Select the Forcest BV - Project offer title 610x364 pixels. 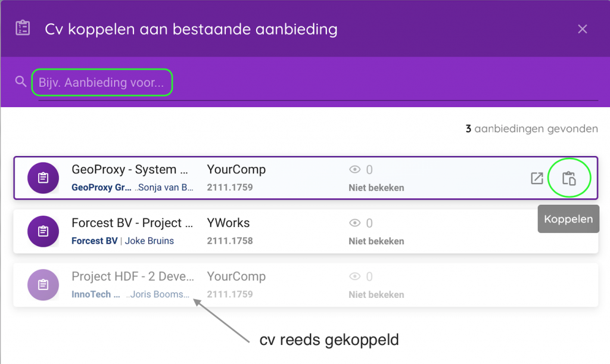[132, 223]
